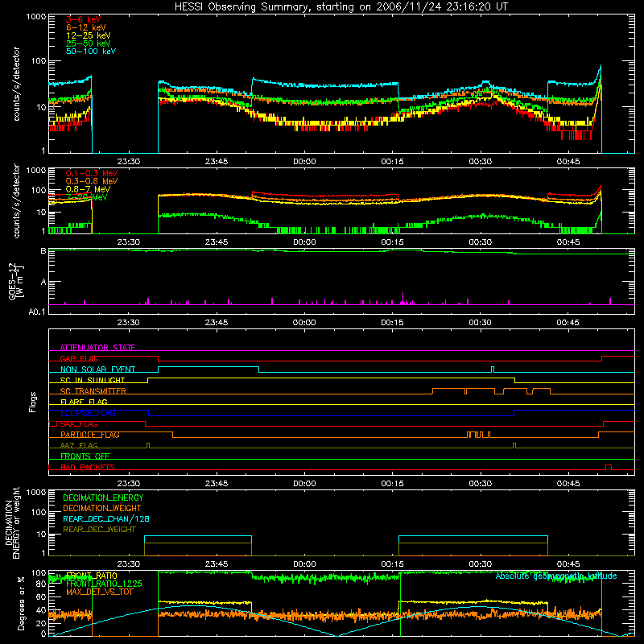Click the 0.8-7 MeV legend label

[x=88, y=189]
